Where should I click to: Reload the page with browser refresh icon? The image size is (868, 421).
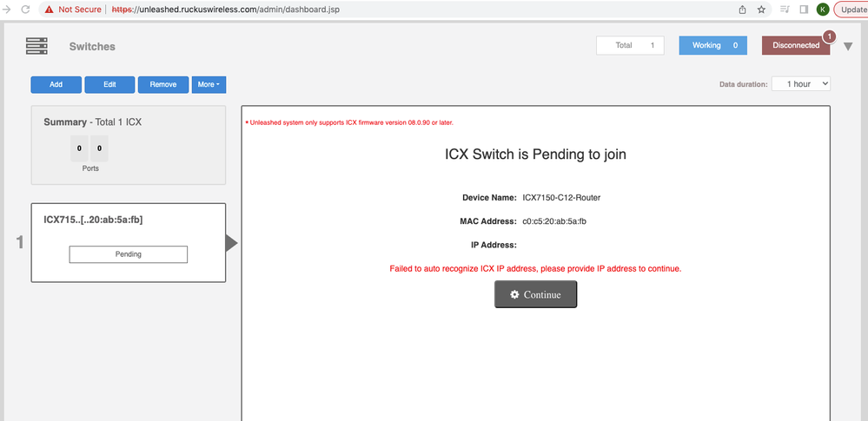click(x=24, y=10)
